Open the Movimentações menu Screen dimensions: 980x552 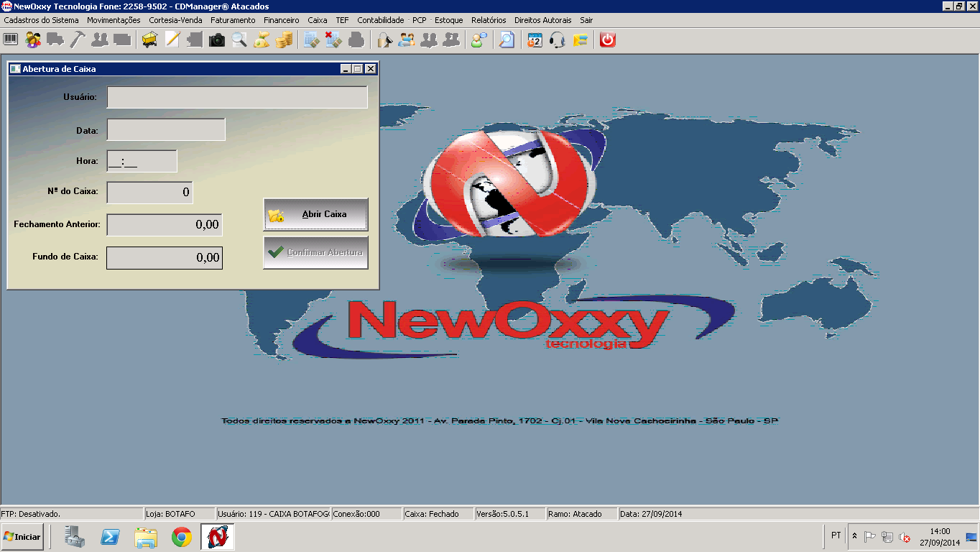pyautogui.click(x=114, y=20)
